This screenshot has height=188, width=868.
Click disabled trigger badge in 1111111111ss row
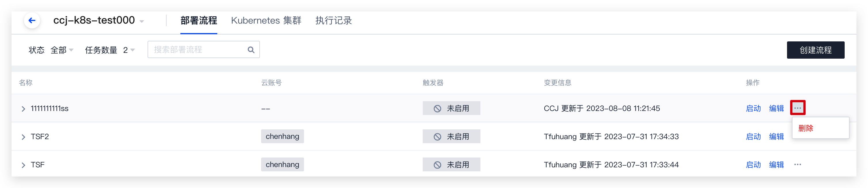(451, 108)
